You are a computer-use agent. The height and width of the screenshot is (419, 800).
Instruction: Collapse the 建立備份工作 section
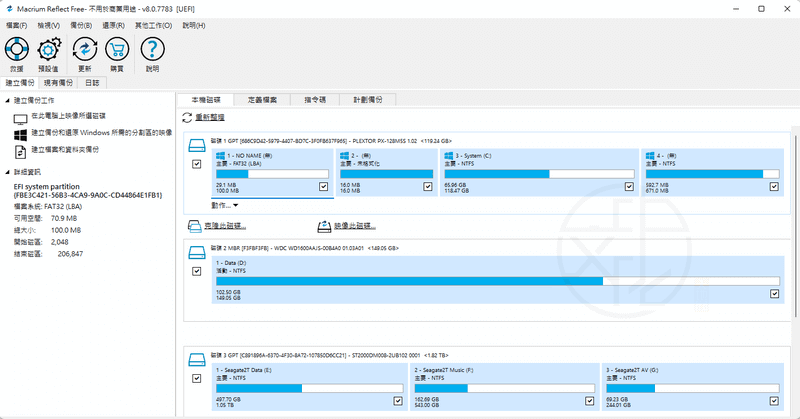[x=7, y=101]
